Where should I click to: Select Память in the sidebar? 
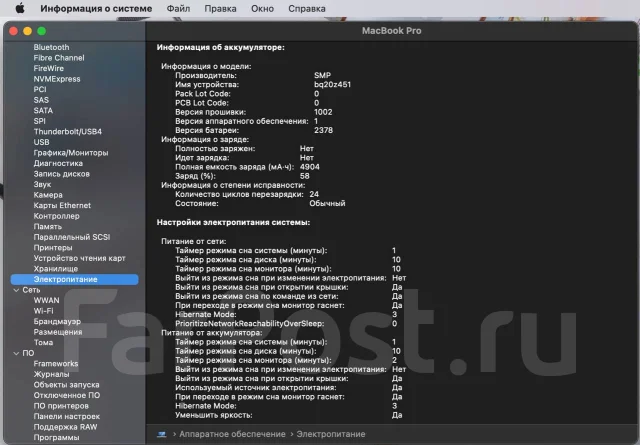tap(48, 227)
